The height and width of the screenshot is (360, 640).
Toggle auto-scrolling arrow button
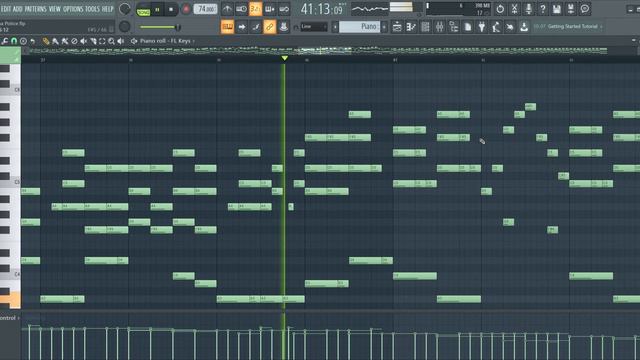click(x=241, y=27)
